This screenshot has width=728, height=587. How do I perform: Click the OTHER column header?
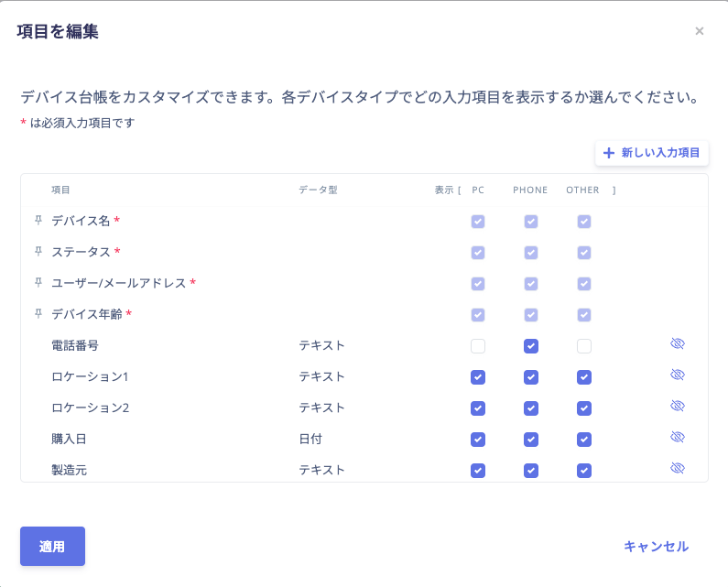pyautogui.click(x=582, y=190)
